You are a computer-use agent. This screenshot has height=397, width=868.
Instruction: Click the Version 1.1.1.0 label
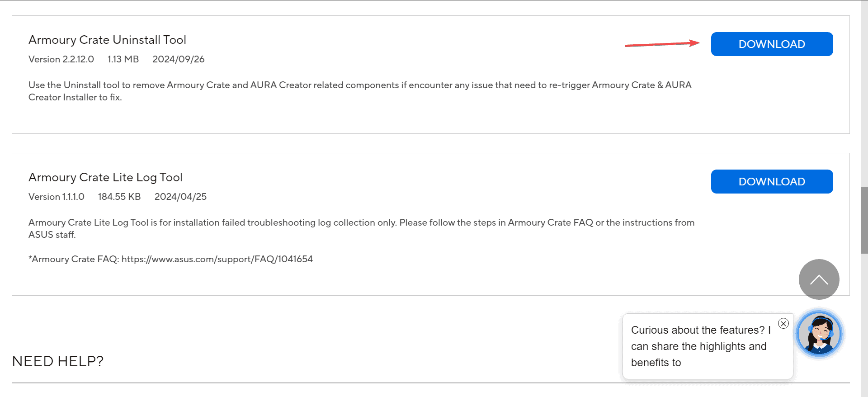57,197
